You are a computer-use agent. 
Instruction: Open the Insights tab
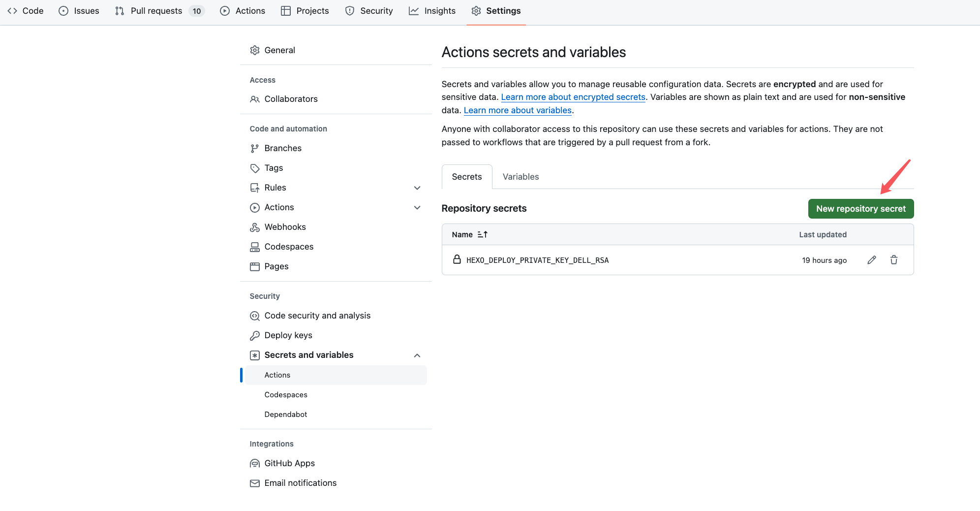coord(439,11)
